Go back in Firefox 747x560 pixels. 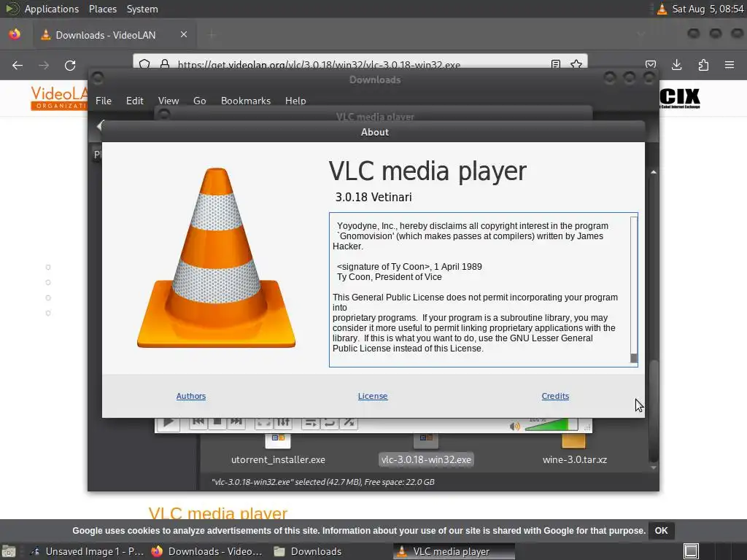click(18, 65)
